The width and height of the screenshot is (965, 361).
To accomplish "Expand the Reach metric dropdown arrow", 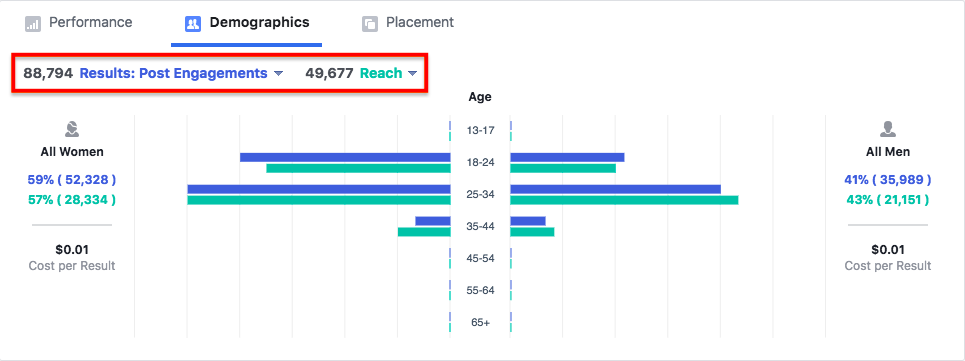I will (412, 74).
